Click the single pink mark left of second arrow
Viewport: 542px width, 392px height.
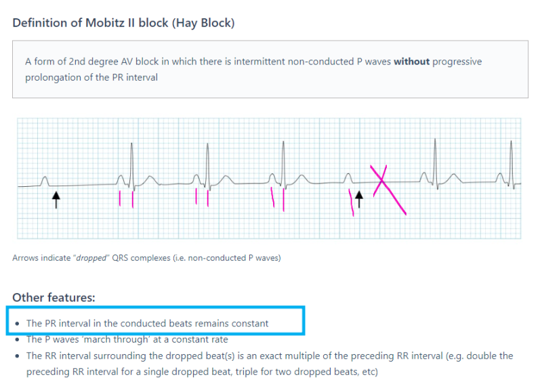click(351, 202)
